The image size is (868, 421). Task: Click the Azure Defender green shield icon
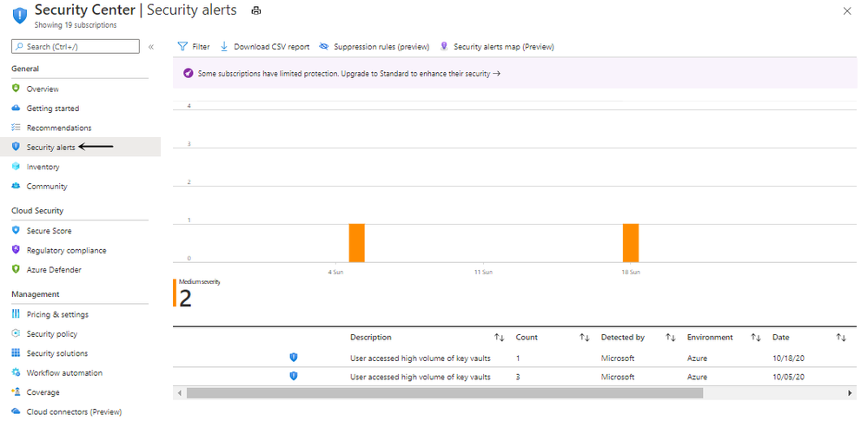click(x=16, y=269)
